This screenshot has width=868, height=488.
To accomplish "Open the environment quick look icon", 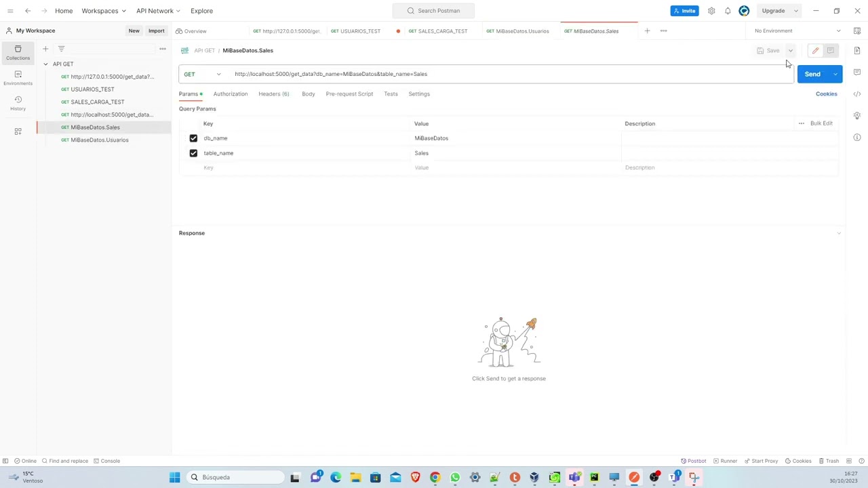I will (x=857, y=30).
